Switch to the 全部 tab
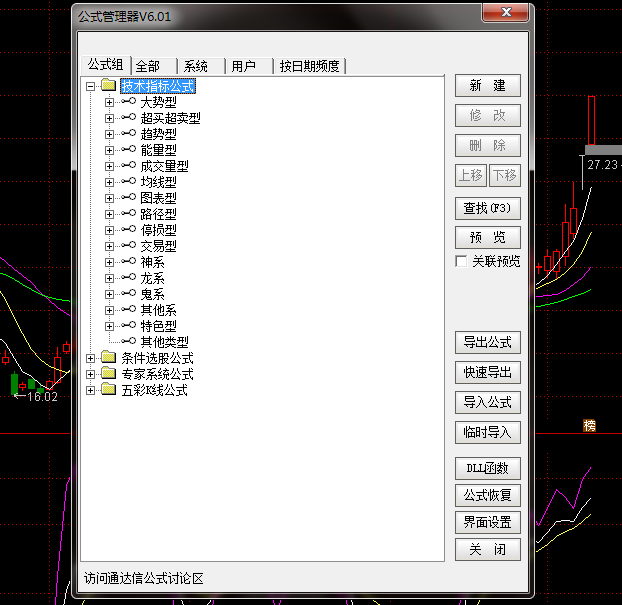 147,66
